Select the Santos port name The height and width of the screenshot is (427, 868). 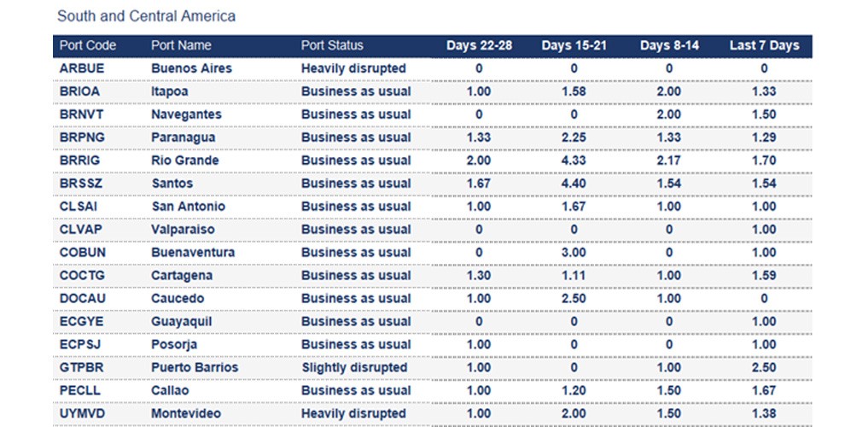[x=172, y=184]
